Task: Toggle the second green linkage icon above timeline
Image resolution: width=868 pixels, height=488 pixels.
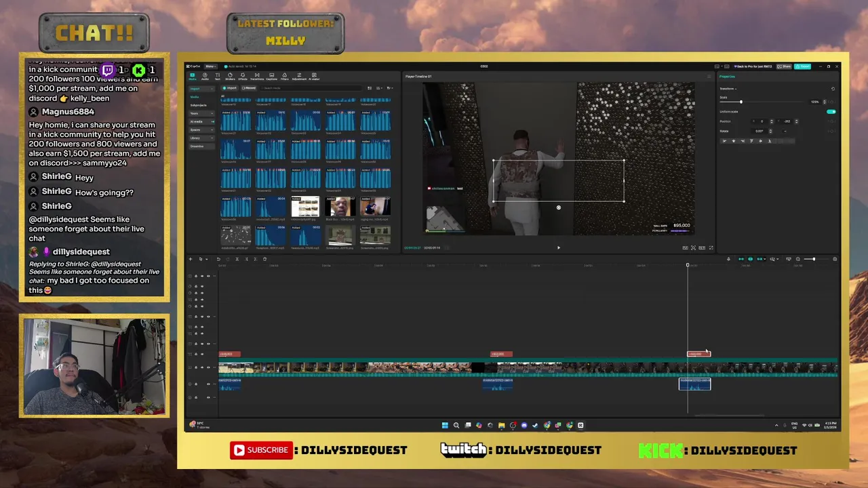Action: [750, 259]
